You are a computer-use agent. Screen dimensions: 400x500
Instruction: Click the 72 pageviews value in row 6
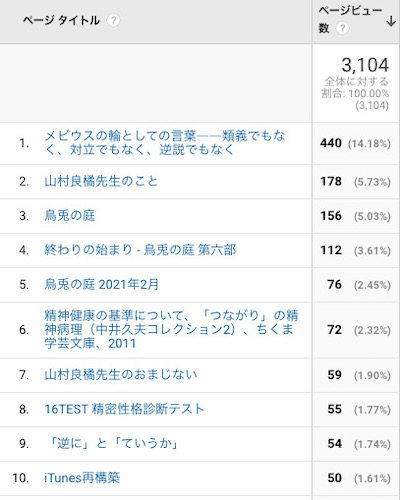pyautogui.click(x=334, y=330)
